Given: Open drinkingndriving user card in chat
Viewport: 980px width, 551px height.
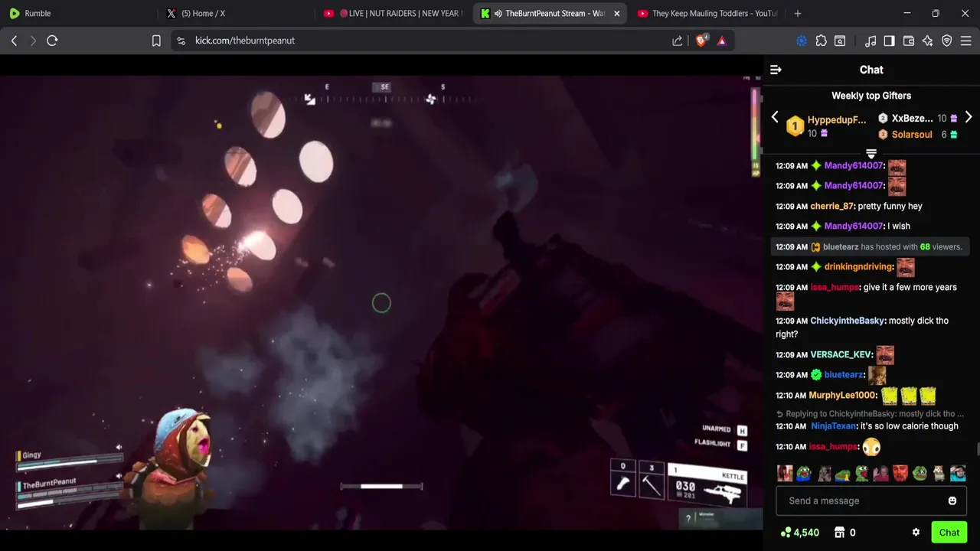Looking at the screenshot, I should click(858, 266).
